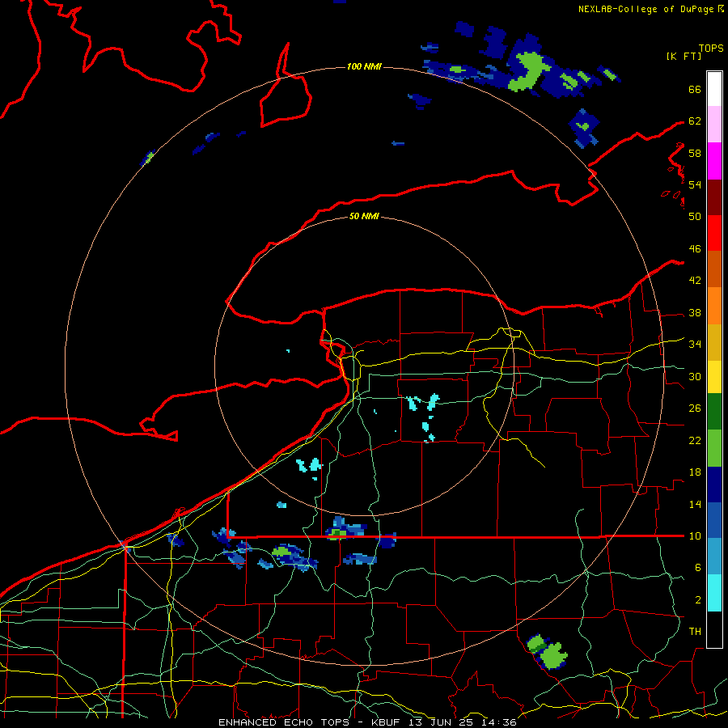The width and height of the screenshot is (728, 728).
Task: Click legend value 50
Action: [695, 216]
